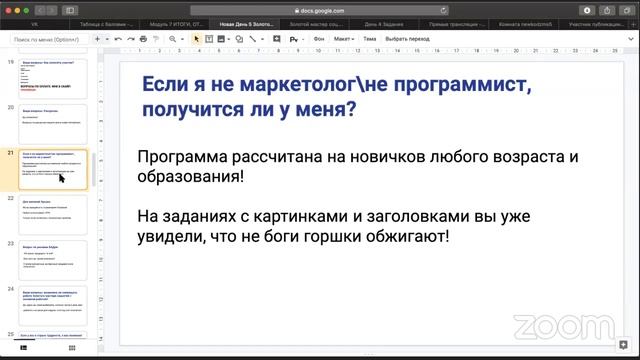Image resolution: width=640 pixels, height=360 pixels.
Task: Expand the line type dropdown arrow
Action: pos(262,39)
